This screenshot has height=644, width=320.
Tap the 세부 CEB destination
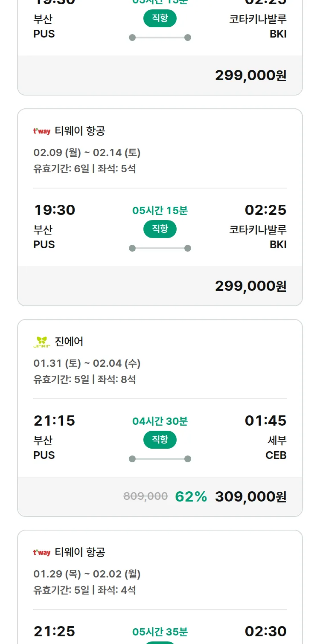[276, 447]
